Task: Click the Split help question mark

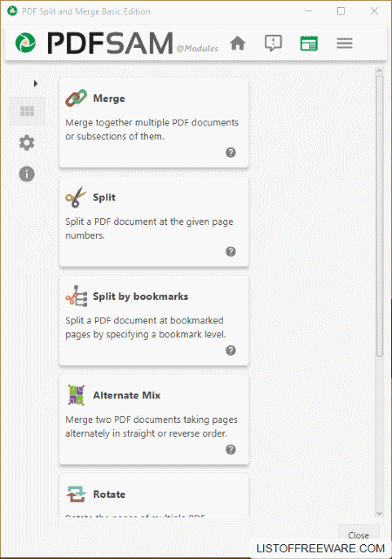Action: [231, 251]
